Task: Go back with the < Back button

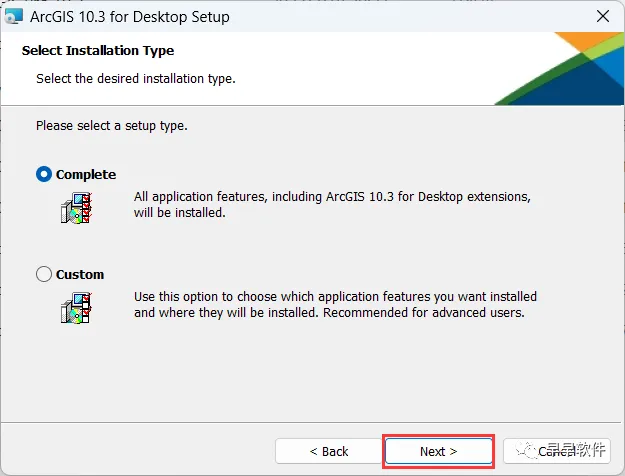Action: point(328,451)
